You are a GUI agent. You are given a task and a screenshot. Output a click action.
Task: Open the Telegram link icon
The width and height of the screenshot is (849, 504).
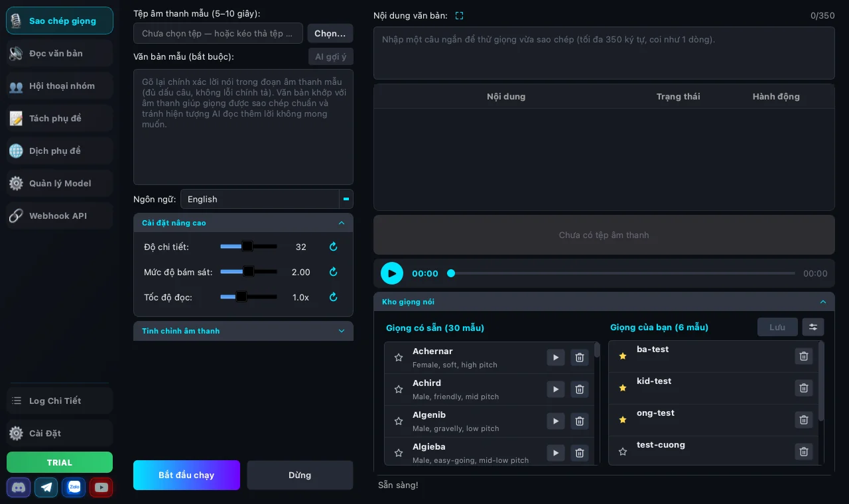point(46,487)
